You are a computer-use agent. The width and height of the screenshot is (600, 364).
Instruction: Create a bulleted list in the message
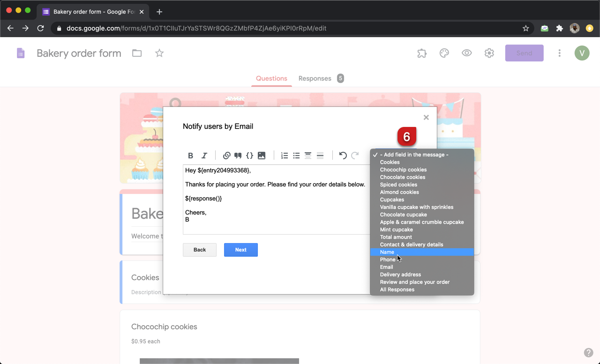tap(296, 155)
